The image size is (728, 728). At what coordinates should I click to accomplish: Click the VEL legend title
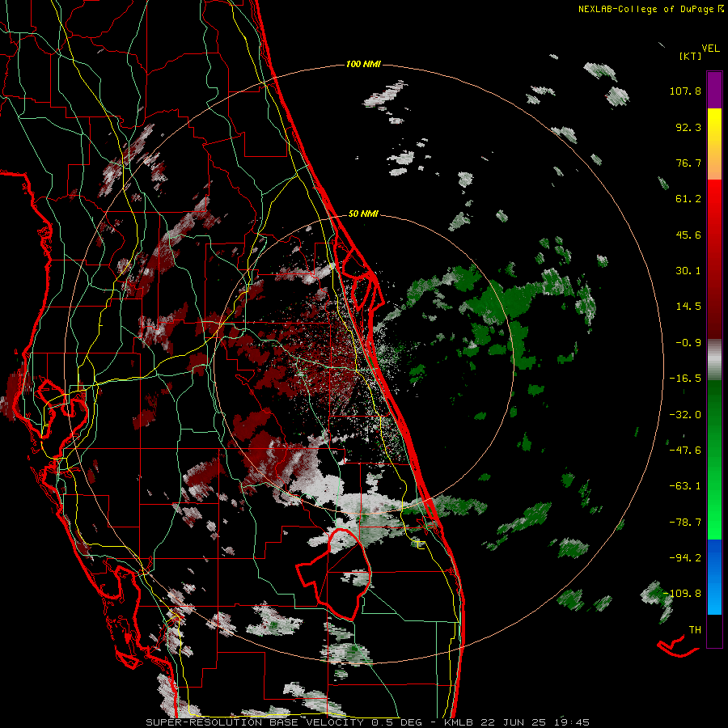(710, 49)
